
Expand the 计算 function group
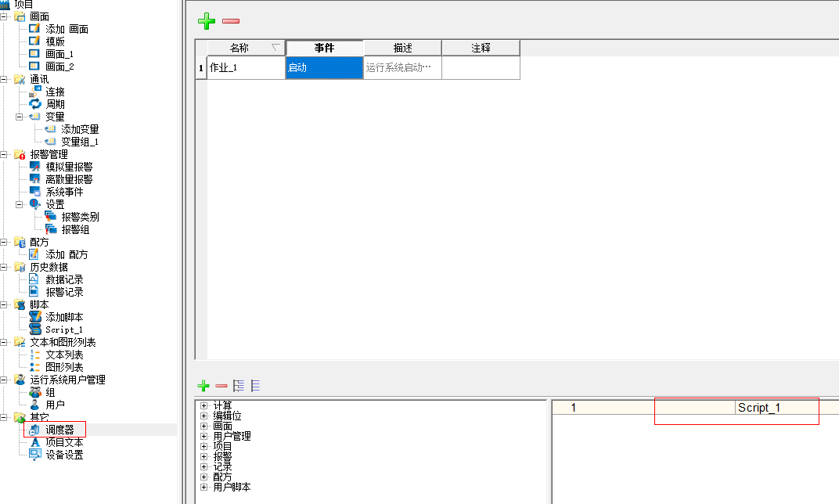[203, 405]
